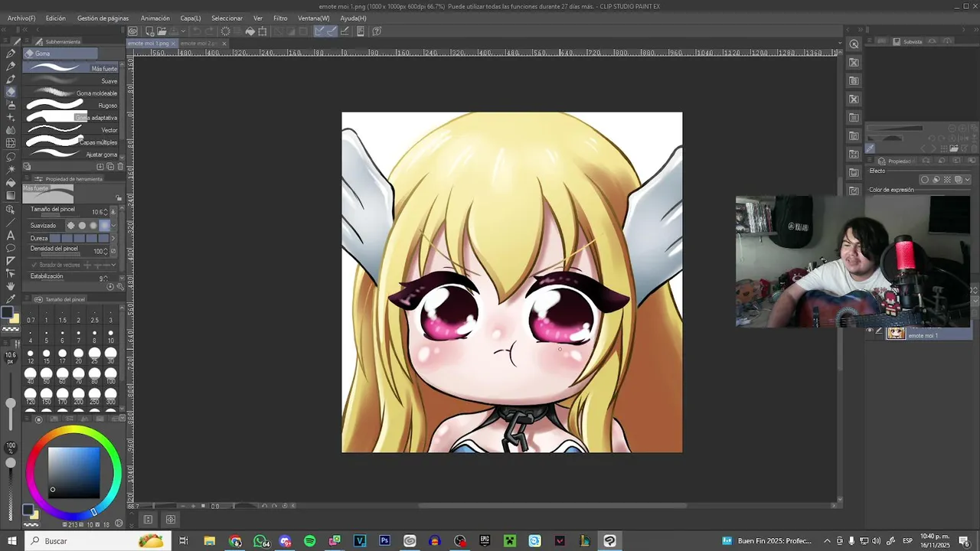Click the Scale/Rotate transform icon in the command bar

[x=263, y=31]
